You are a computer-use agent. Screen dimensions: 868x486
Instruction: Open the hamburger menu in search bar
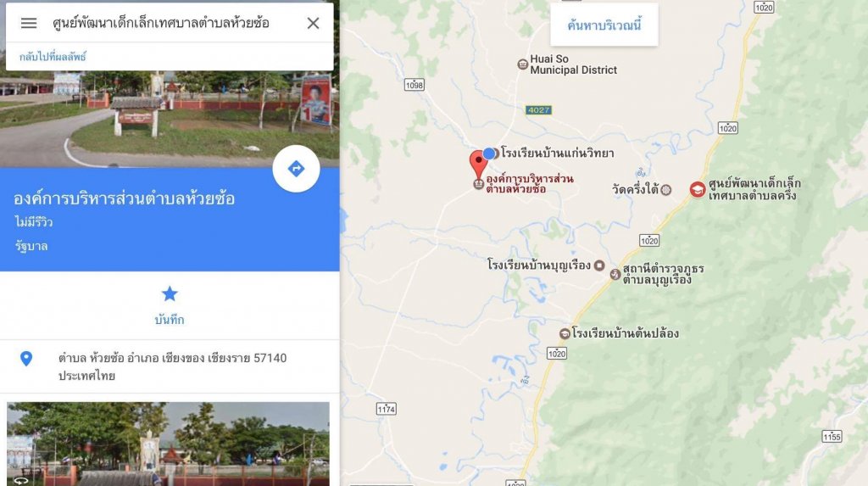(29, 23)
